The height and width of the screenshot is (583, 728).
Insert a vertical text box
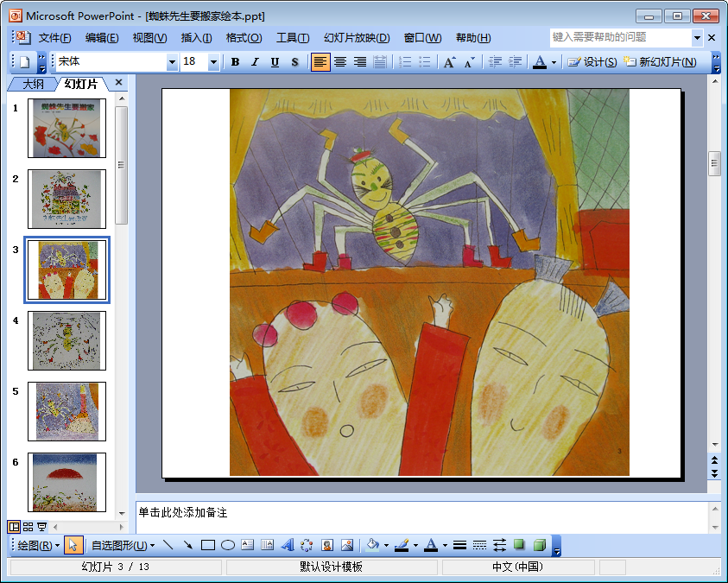pyautogui.click(x=267, y=545)
